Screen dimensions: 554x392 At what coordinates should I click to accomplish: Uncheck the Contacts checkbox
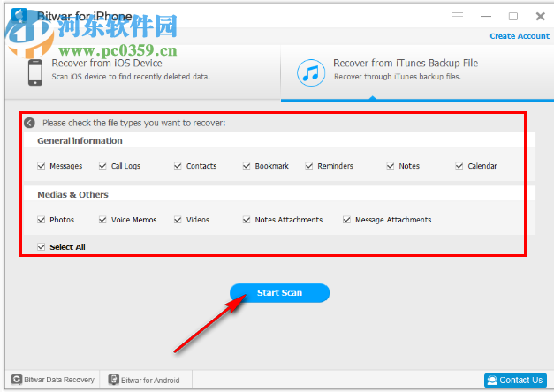pos(178,166)
